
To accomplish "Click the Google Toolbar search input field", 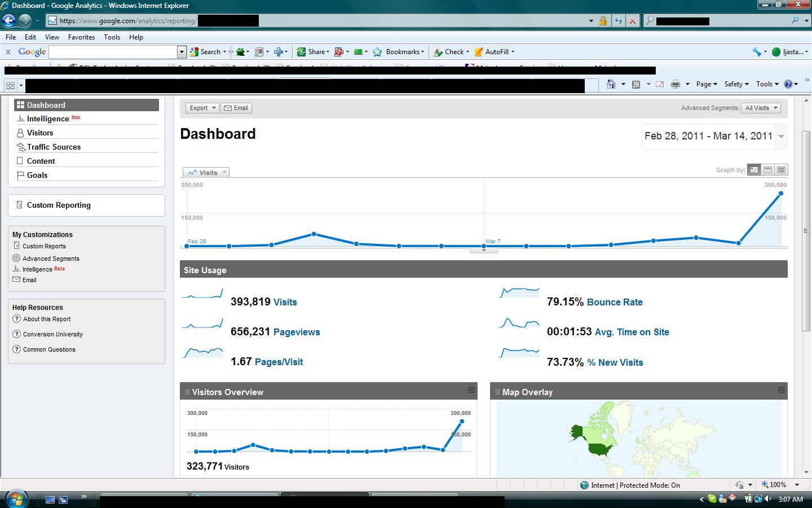I will [113, 52].
